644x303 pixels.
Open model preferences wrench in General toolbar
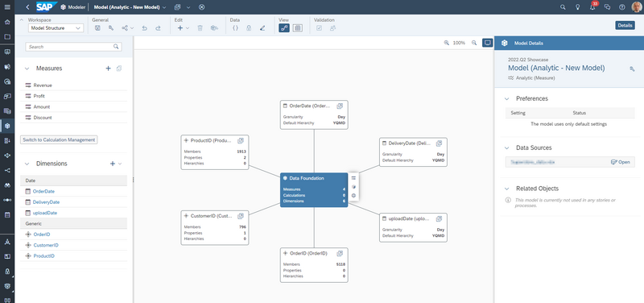(x=111, y=28)
